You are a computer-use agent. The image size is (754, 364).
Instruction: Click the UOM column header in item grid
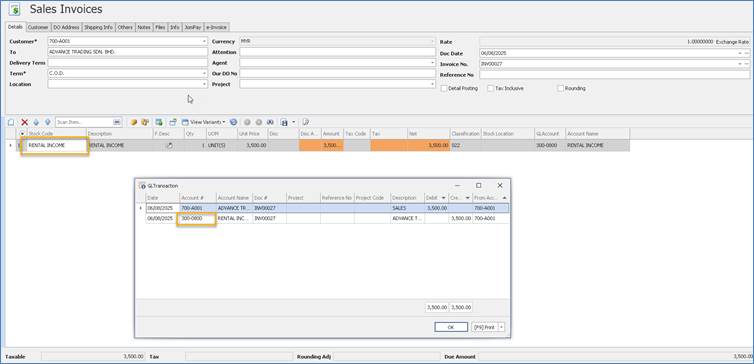[222, 134]
